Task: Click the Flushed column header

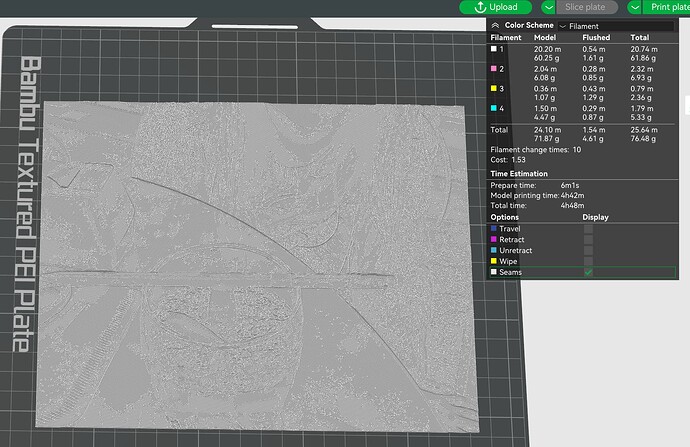Action: pyautogui.click(x=596, y=37)
